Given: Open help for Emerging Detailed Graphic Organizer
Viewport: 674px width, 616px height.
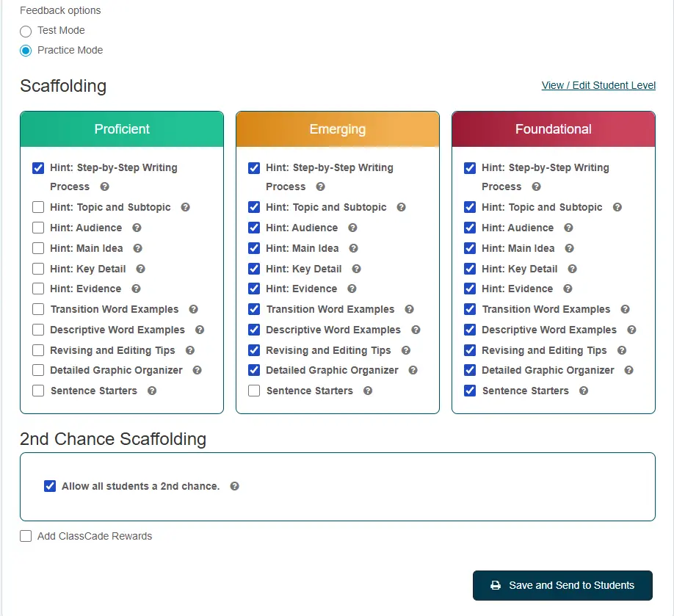Looking at the screenshot, I should coord(413,370).
